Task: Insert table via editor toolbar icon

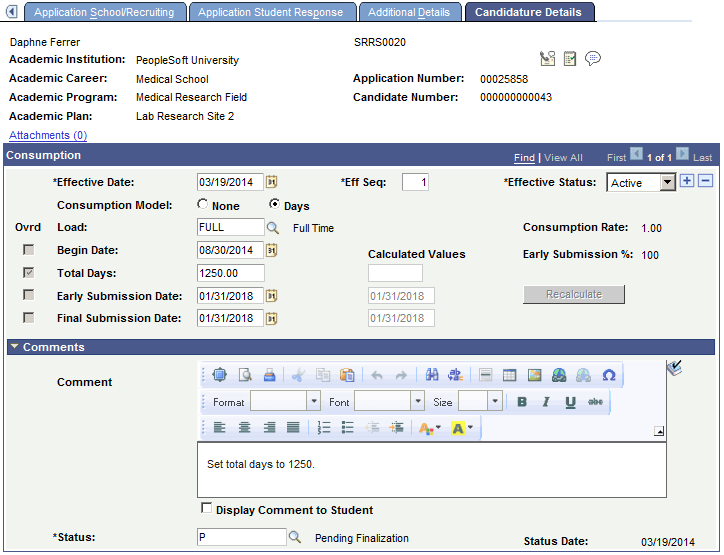Action: 509,375
